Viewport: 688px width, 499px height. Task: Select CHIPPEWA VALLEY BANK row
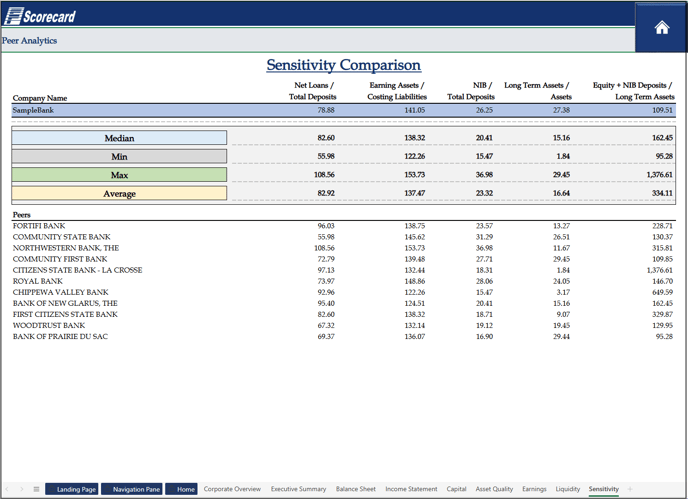tap(344, 292)
